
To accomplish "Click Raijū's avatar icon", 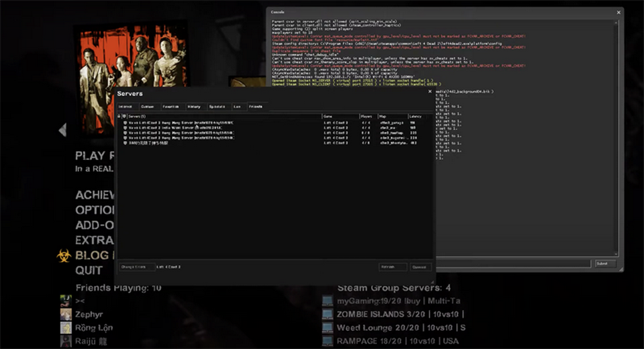I will pos(66,341).
